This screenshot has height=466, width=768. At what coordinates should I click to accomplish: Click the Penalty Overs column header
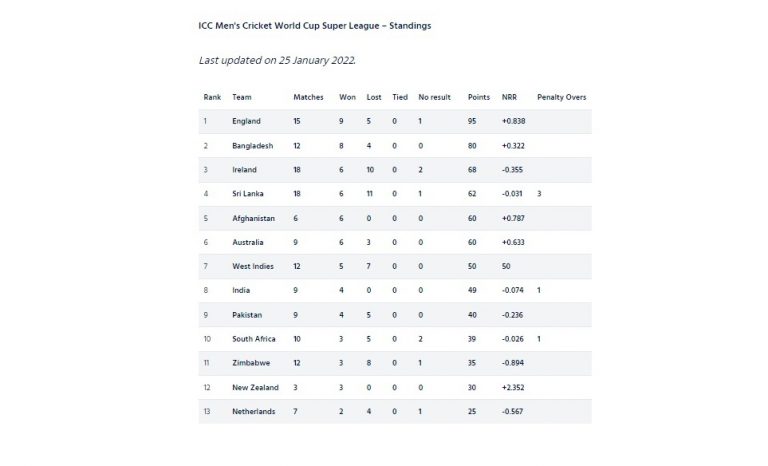pos(562,97)
